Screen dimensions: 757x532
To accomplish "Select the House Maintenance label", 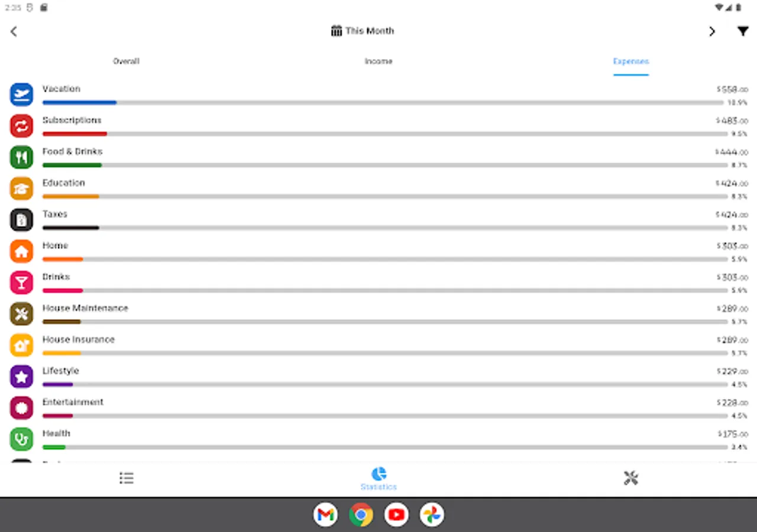I will 85,308.
